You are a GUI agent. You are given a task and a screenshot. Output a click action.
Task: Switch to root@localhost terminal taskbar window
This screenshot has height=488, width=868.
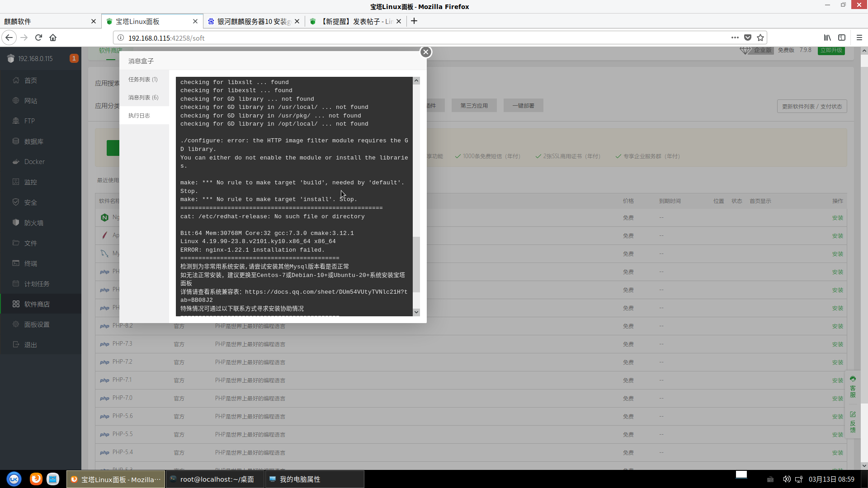[x=215, y=479]
